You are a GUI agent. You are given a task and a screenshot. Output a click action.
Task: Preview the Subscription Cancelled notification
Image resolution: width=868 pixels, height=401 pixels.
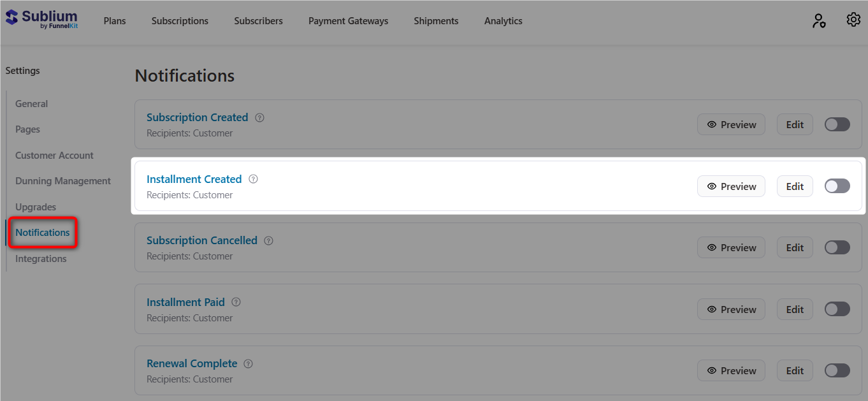731,247
